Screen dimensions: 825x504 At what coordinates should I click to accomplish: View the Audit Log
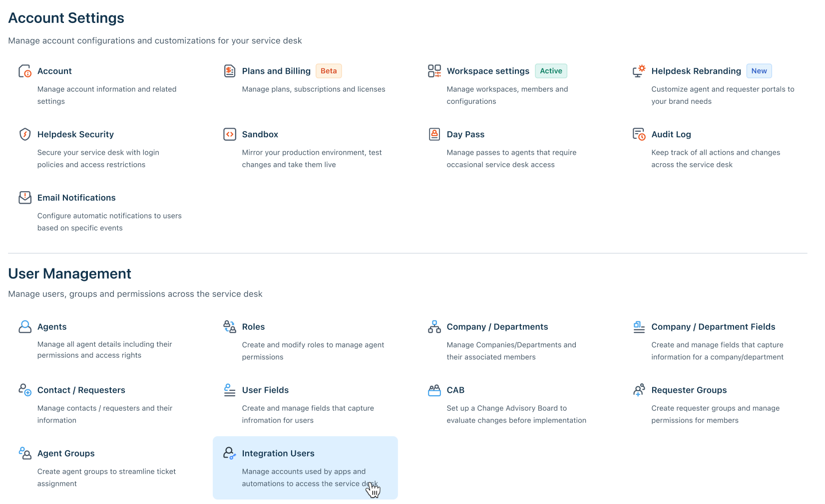pyautogui.click(x=671, y=134)
